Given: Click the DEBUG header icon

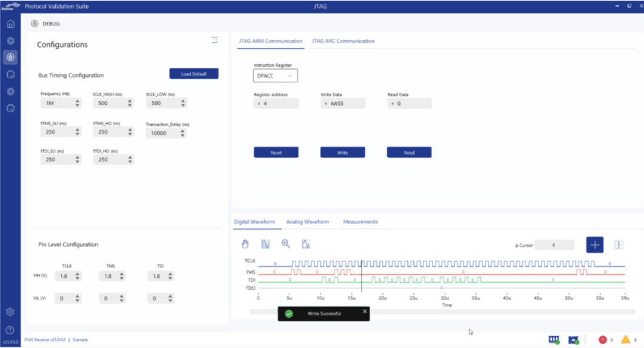Looking at the screenshot, I should (35, 24).
